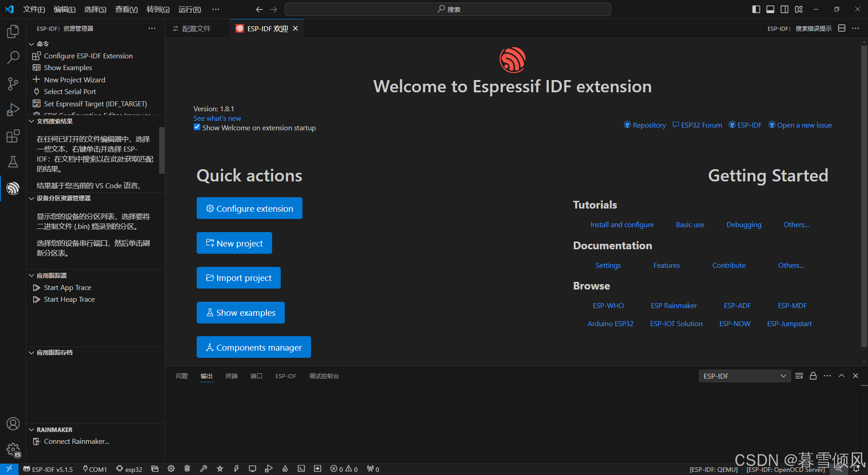
Task: Click the search box in title bar
Action: tap(448, 9)
